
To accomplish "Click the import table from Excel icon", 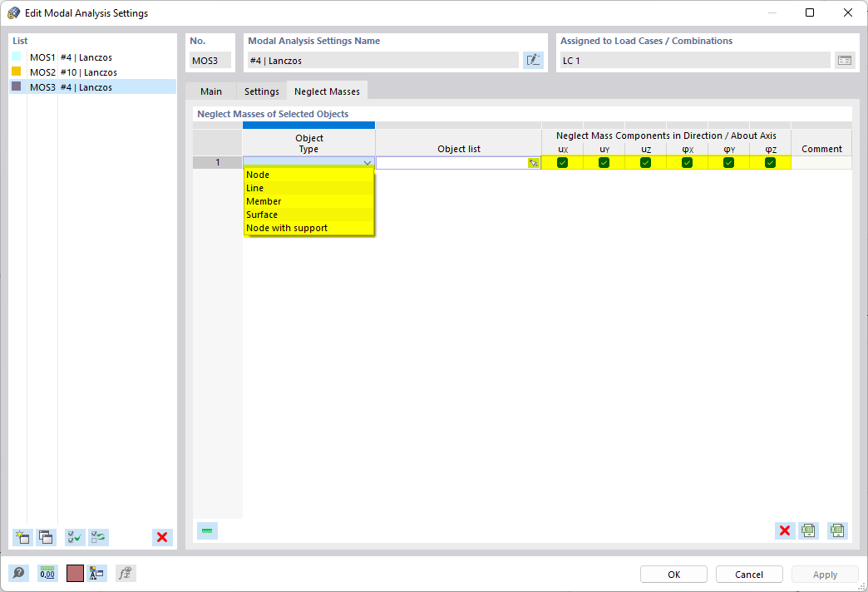I will 837,530.
